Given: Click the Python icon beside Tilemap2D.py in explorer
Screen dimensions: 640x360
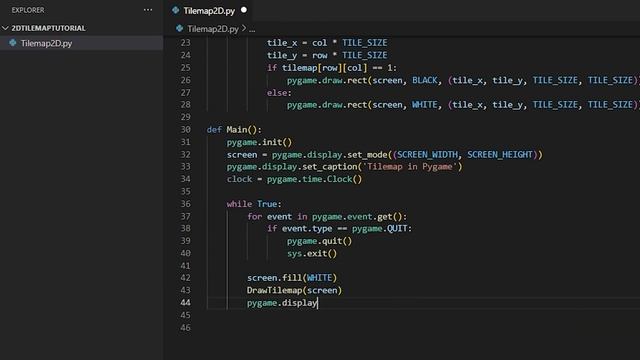Looking at the screenshot, I should [13, 43].
